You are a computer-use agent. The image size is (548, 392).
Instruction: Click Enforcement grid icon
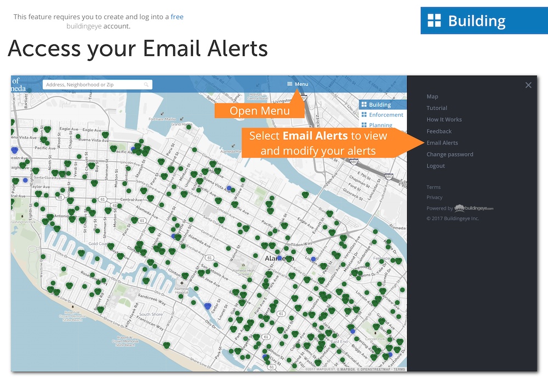[364, 115]
